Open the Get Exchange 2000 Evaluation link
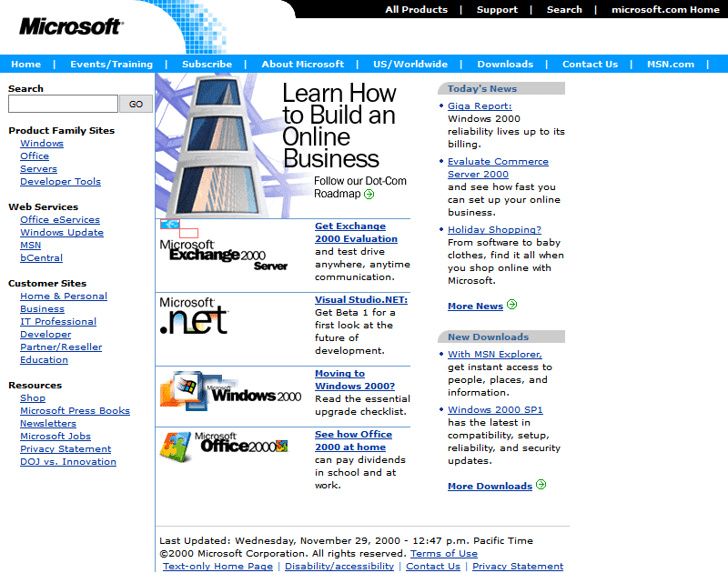 click(356, 233)
